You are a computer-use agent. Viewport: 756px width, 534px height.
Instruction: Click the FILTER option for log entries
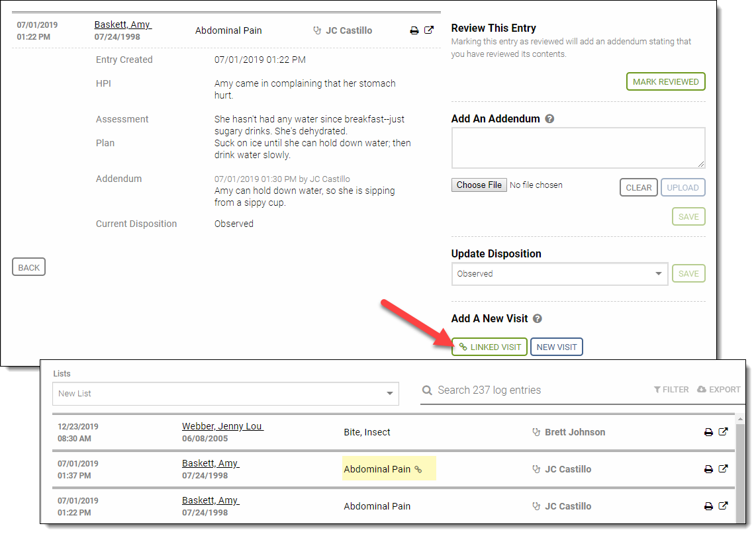point(671,390)
